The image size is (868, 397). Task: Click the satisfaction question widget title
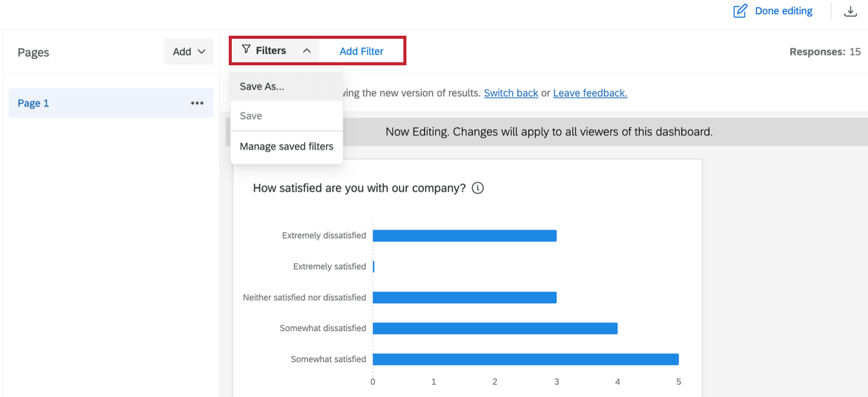359,188
